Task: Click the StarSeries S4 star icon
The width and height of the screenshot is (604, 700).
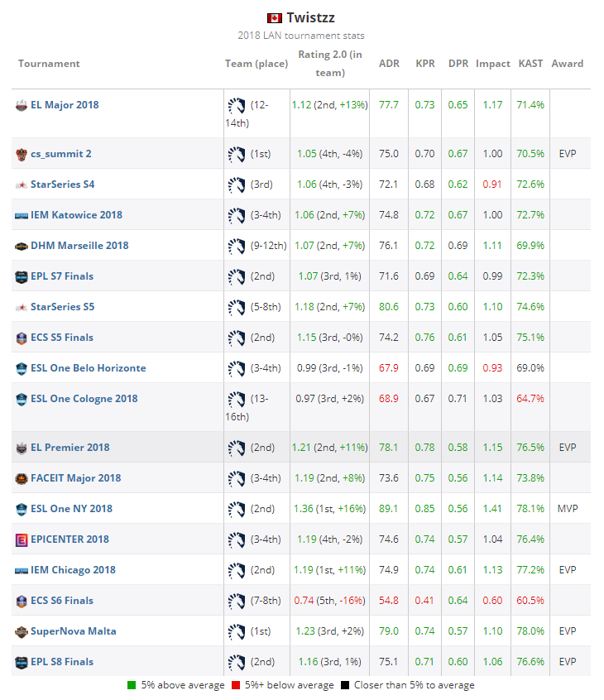Action: 22,185
